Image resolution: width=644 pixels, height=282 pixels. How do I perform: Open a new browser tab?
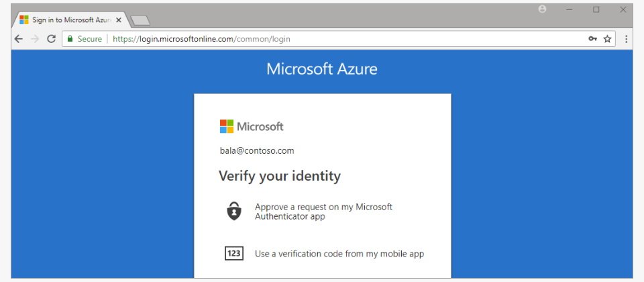140,21
